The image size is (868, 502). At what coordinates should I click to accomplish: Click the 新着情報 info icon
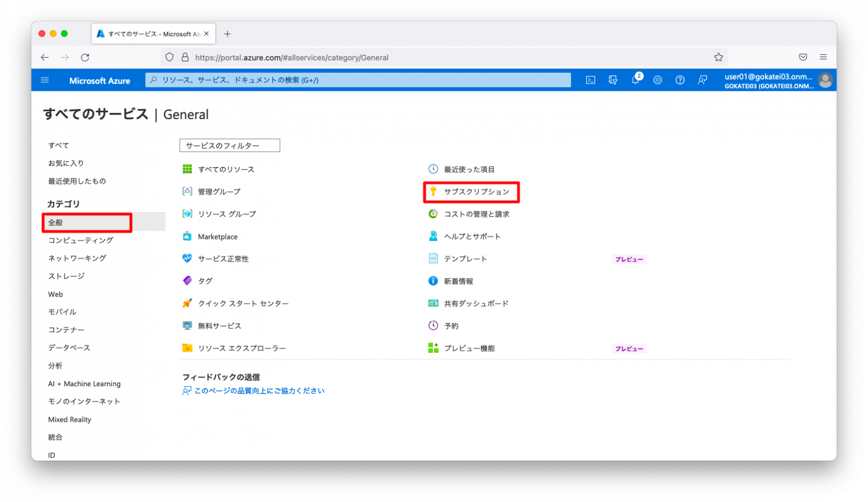coord(433,281)
